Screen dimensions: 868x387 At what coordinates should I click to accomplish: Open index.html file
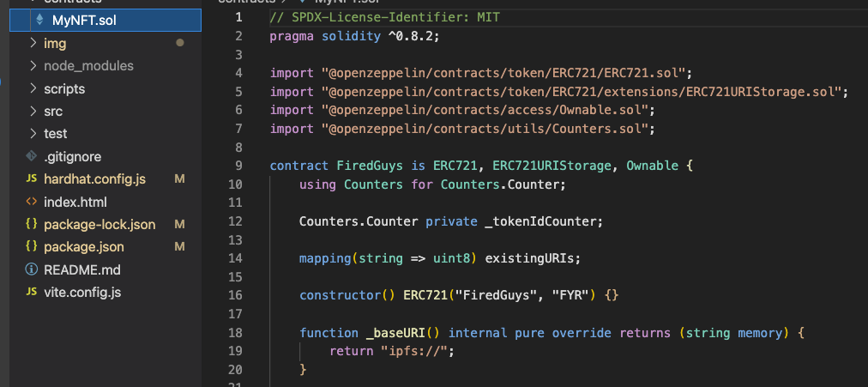click(x=75, y=203)
